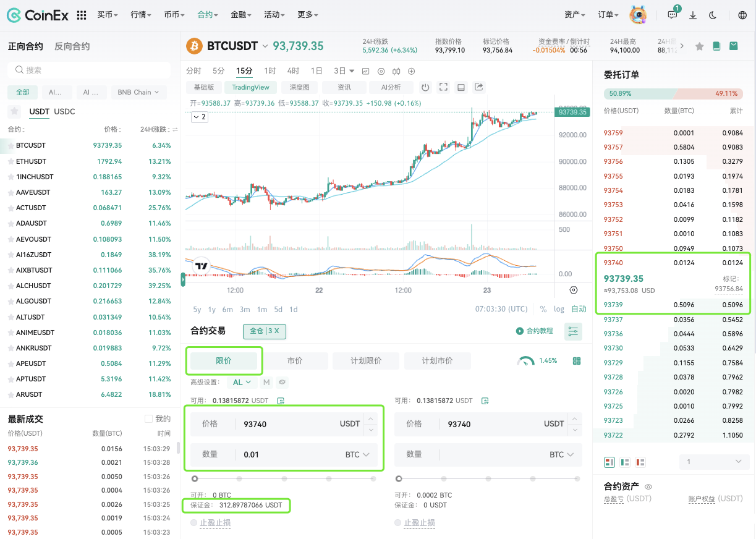Open the 3日 timeframe dropdown
Screen dimensions: 756x539
pyautogui.click(x=344, y=71)
